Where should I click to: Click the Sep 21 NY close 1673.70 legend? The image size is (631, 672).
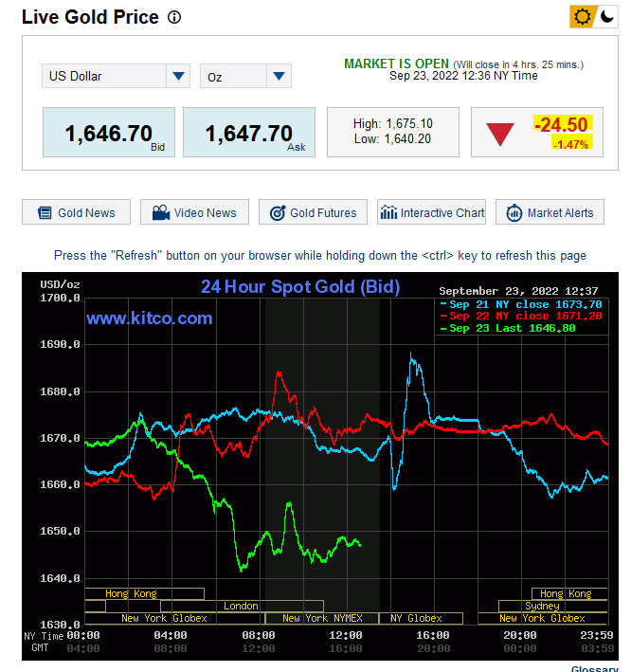[x=520, y=304]
